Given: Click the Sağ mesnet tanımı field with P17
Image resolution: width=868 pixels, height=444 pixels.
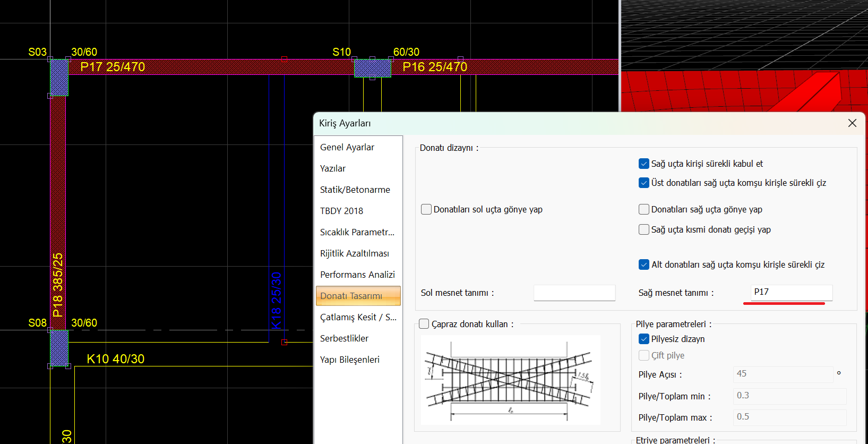Looking at the screenshot, I should tap(791, 292).
